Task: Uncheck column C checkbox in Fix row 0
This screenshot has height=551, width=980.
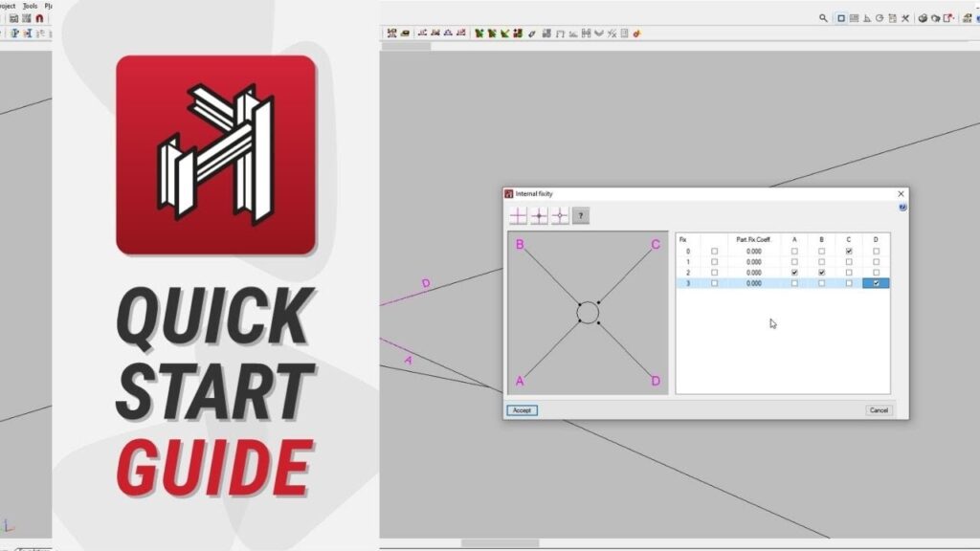Action: 849,251
